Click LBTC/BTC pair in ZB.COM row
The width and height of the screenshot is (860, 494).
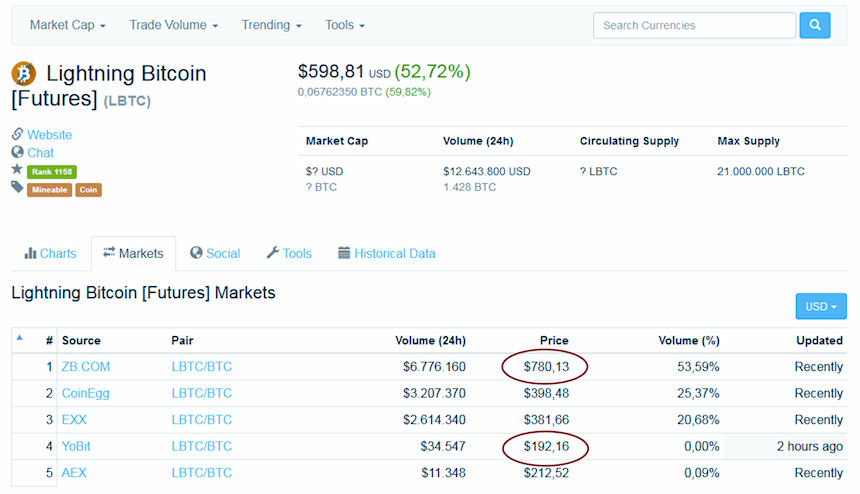[202, 367]
